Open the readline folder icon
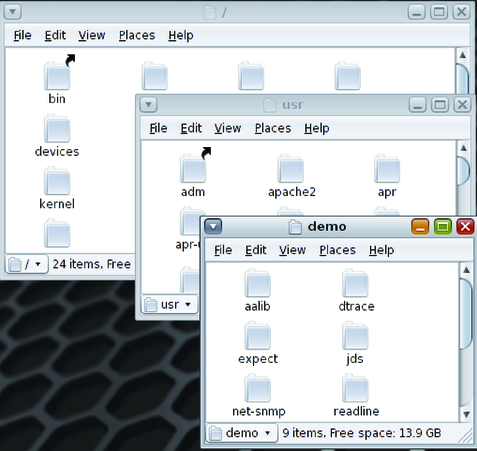Image resolution: width=477 pixels, height=451 pixels. pyautogui.click(x=355, y=388)
